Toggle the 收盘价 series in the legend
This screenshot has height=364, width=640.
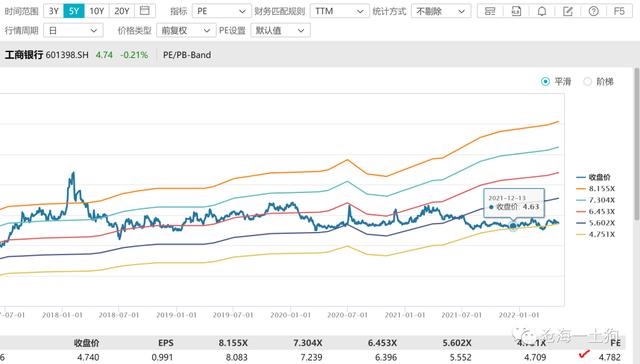coord(593,177)
